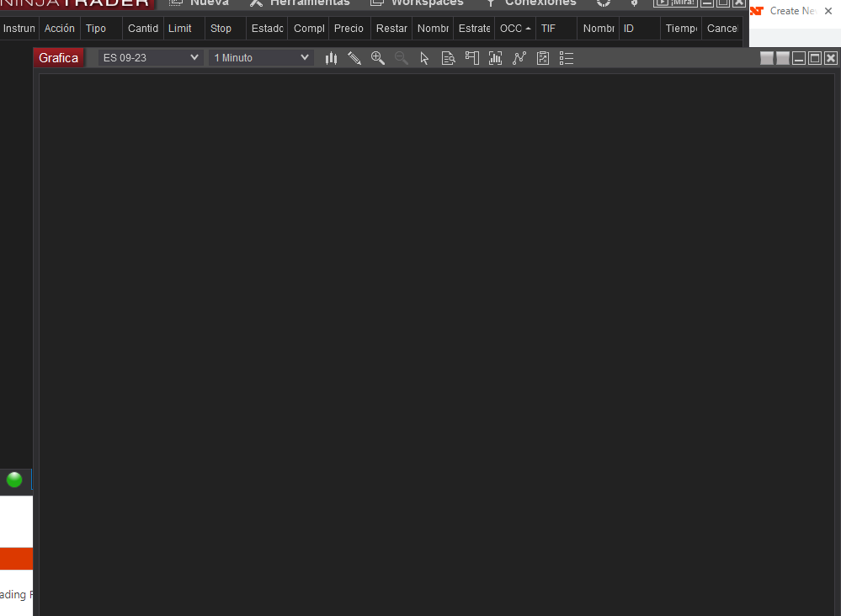Minimize the Grafica chart window
The width and height of the screenshot is (841, 616).
point(799,58)
